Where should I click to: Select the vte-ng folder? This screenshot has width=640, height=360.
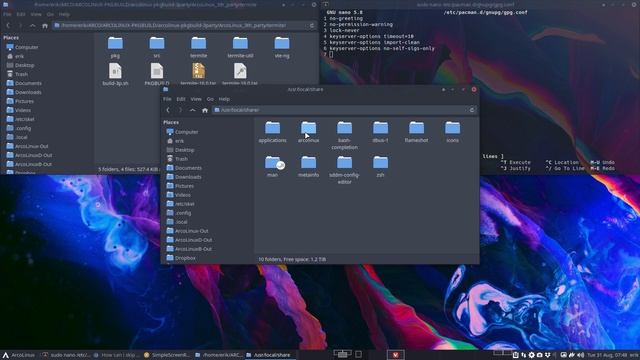[x=282, y=47]
